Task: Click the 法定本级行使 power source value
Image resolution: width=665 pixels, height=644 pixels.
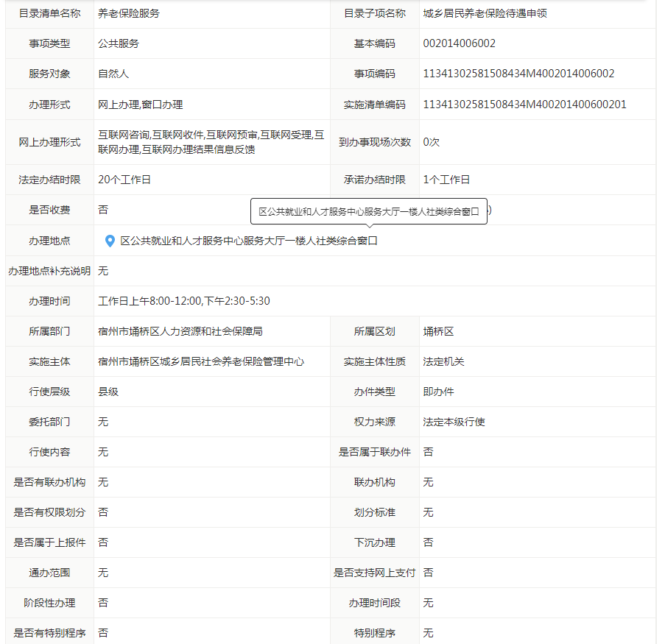Action: 454,422
